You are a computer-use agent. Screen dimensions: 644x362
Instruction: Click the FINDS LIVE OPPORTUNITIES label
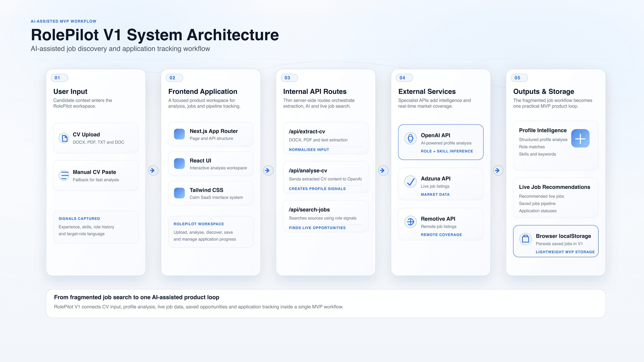317,228
